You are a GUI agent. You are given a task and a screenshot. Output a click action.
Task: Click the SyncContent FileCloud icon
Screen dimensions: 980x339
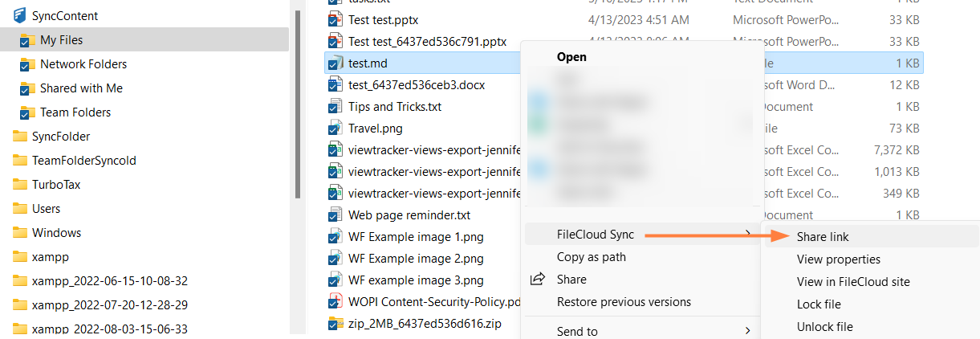(20, 15)
